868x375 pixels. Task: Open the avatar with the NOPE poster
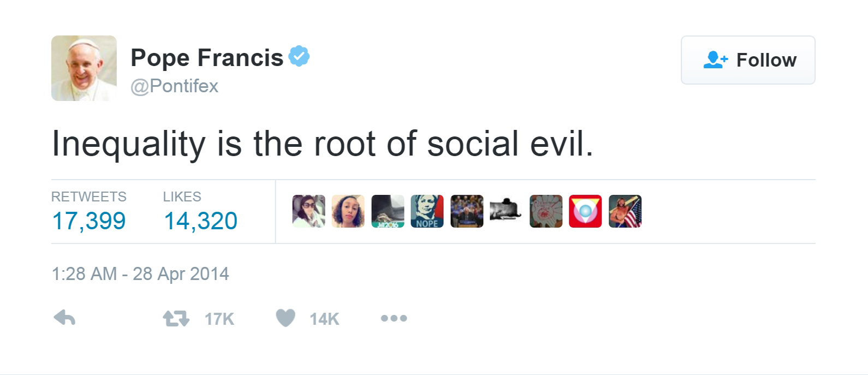(x=427, y=211)
